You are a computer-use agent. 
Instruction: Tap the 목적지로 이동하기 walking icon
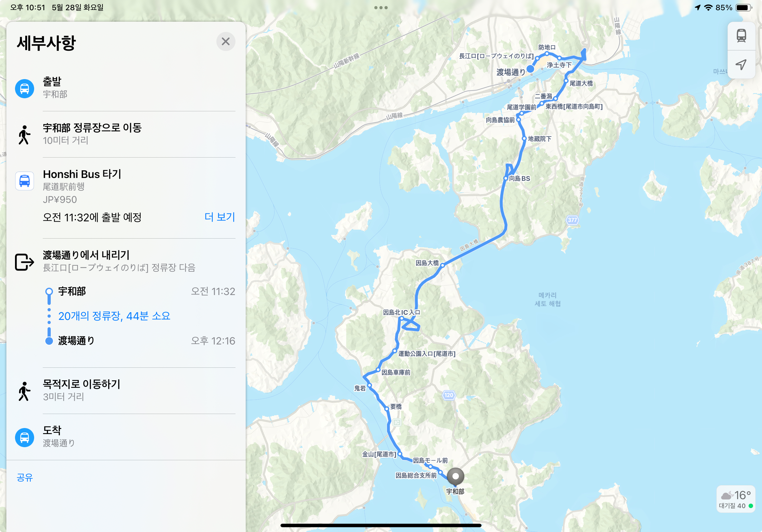pos(24,391)
